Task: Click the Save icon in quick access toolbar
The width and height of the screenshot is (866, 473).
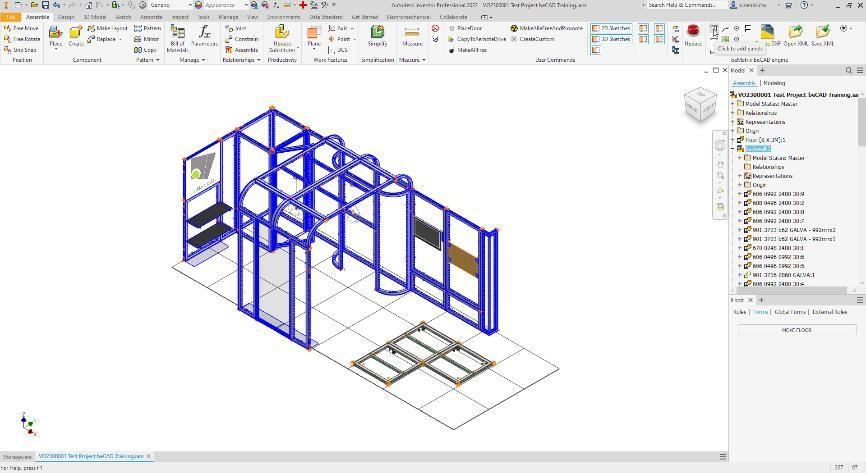Action: pos(45,5)
